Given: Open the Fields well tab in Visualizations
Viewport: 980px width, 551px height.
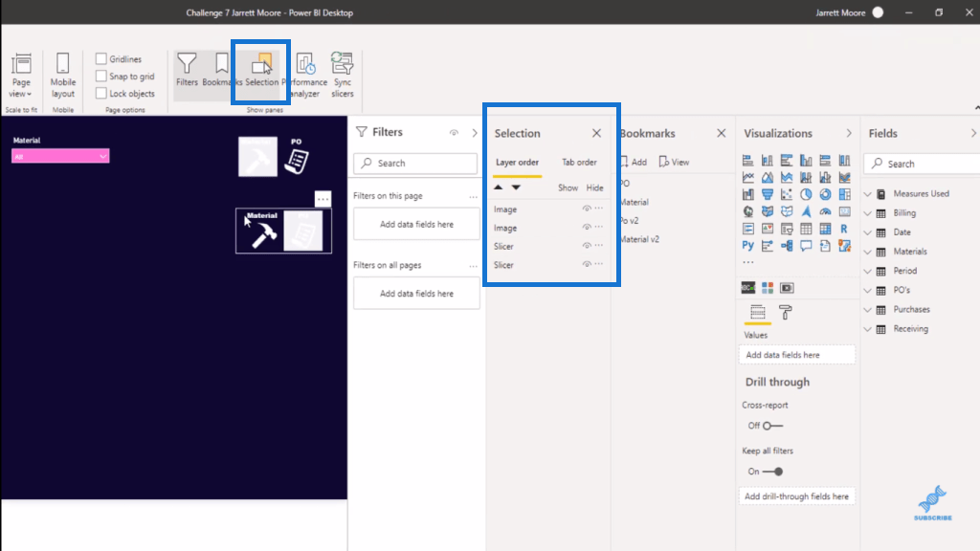Looking at the screenshot, I should (x=758, y=312).
